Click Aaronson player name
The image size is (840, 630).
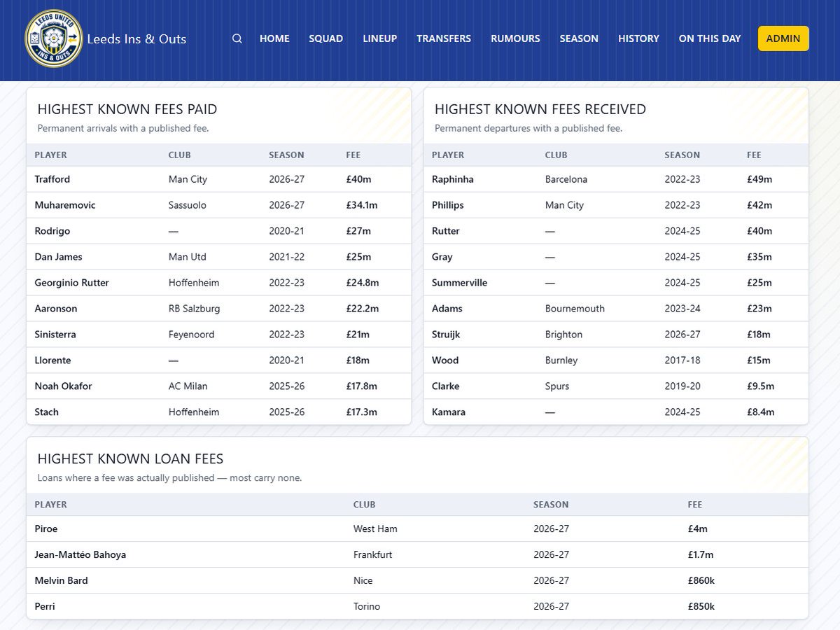(56, 309)
